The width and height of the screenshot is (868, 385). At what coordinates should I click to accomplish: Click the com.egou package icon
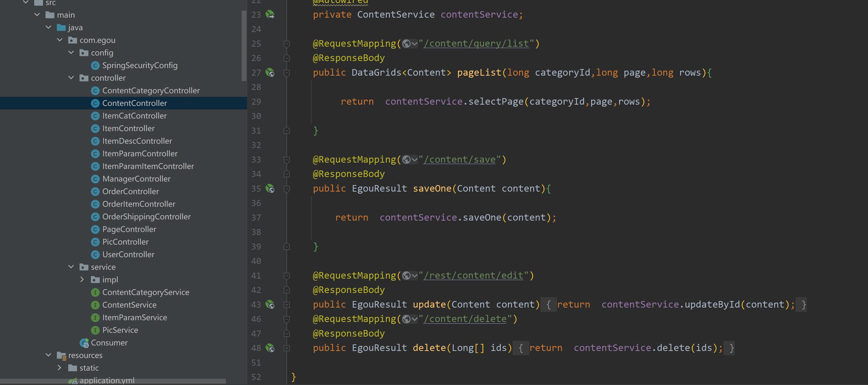click(72, 40)
